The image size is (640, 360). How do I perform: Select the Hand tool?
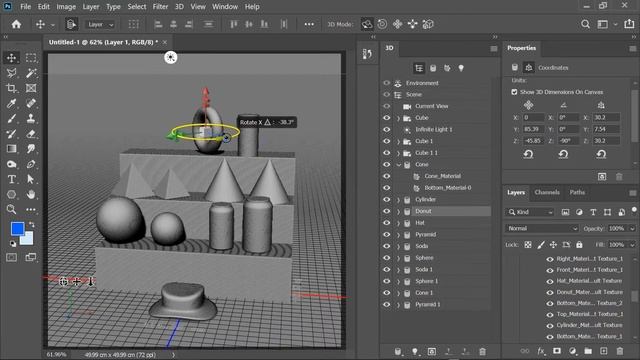click(31, 194)
